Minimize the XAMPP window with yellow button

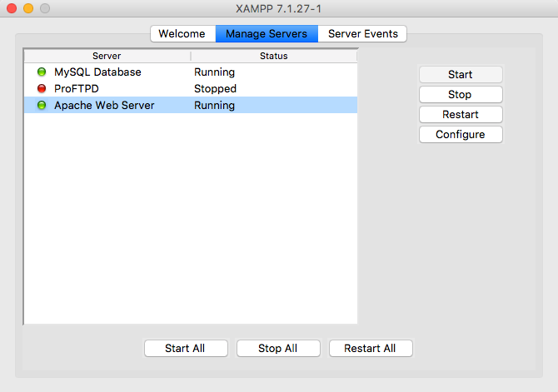(x=28, y=8)
